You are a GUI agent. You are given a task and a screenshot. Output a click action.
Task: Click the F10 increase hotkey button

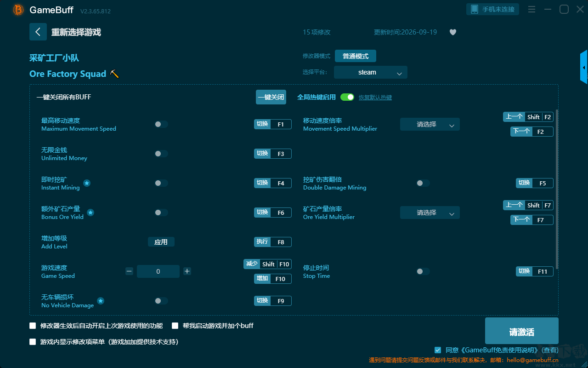[x=273, y=279]
